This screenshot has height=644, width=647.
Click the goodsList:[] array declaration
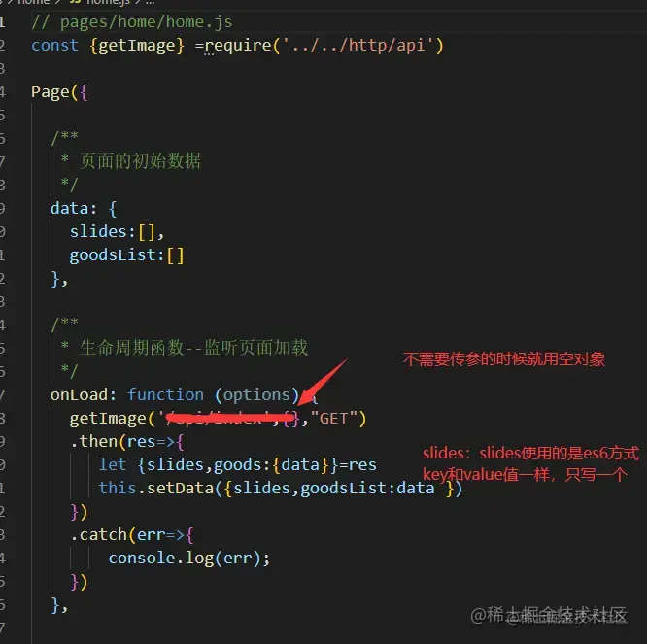tap(126, 254)
